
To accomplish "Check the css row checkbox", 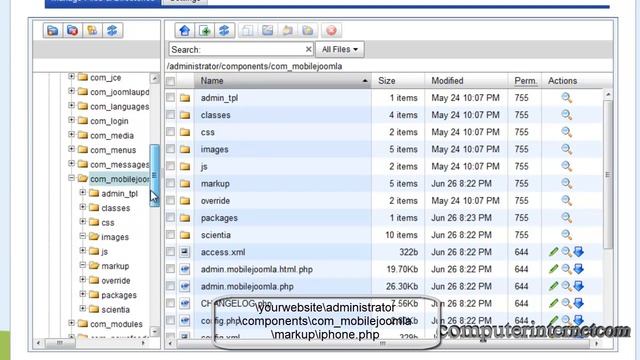I will pyautogui.click(x=171, y=132).
